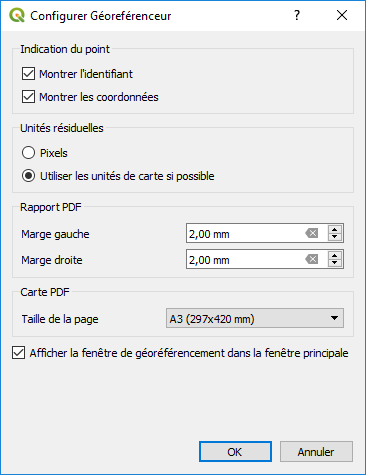Click the QGIS logo in the title bar

[x=17, y=15]
